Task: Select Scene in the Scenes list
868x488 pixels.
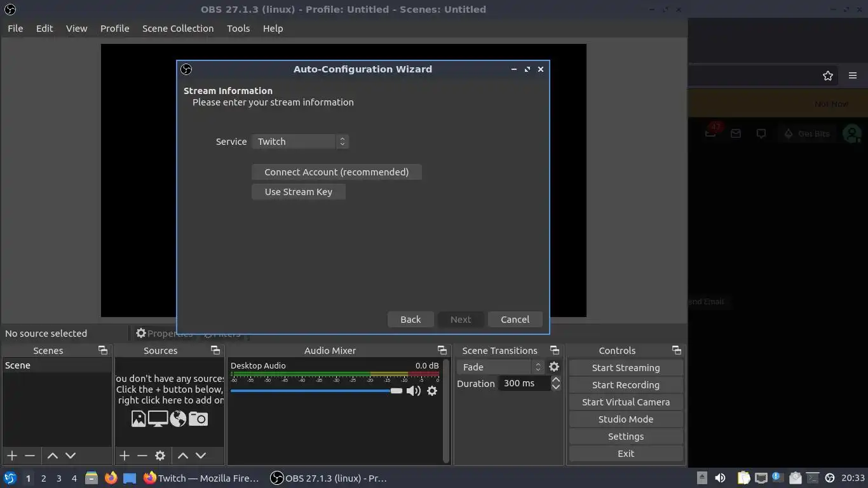Action: coord(57,365)
